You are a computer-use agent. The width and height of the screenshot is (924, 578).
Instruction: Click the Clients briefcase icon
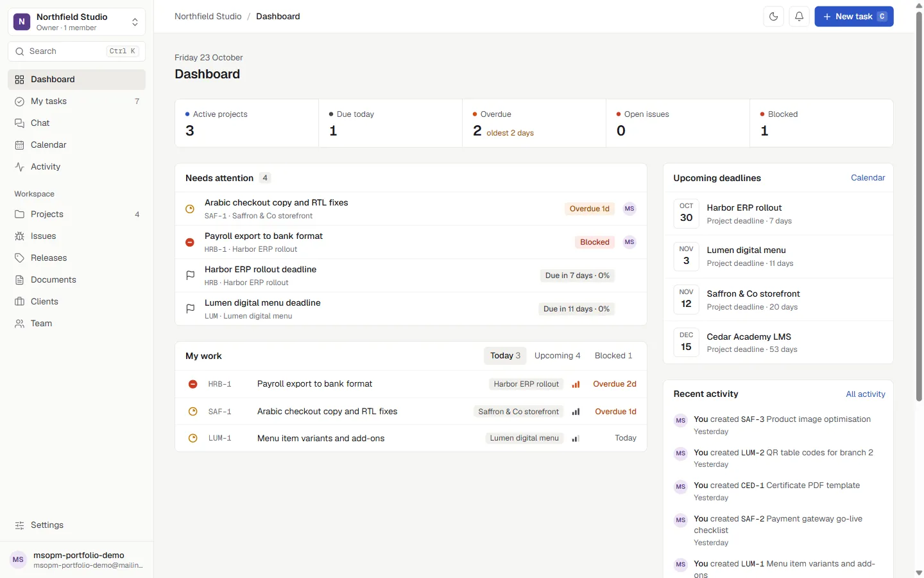pyautogui.click(x=19, y=302)
